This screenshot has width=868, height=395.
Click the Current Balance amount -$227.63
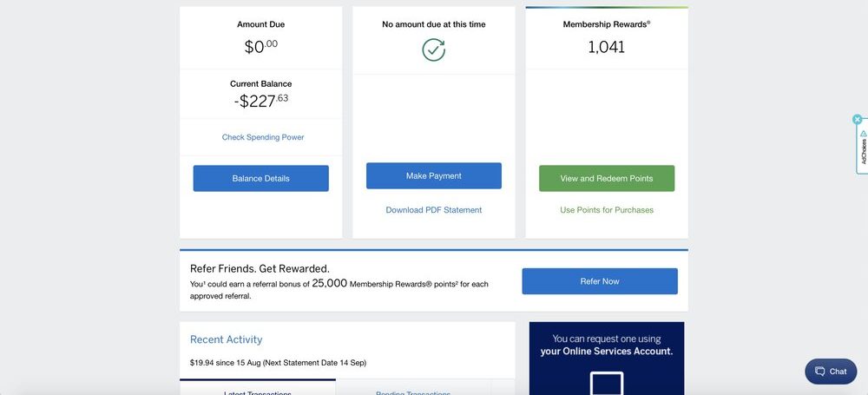261,101
